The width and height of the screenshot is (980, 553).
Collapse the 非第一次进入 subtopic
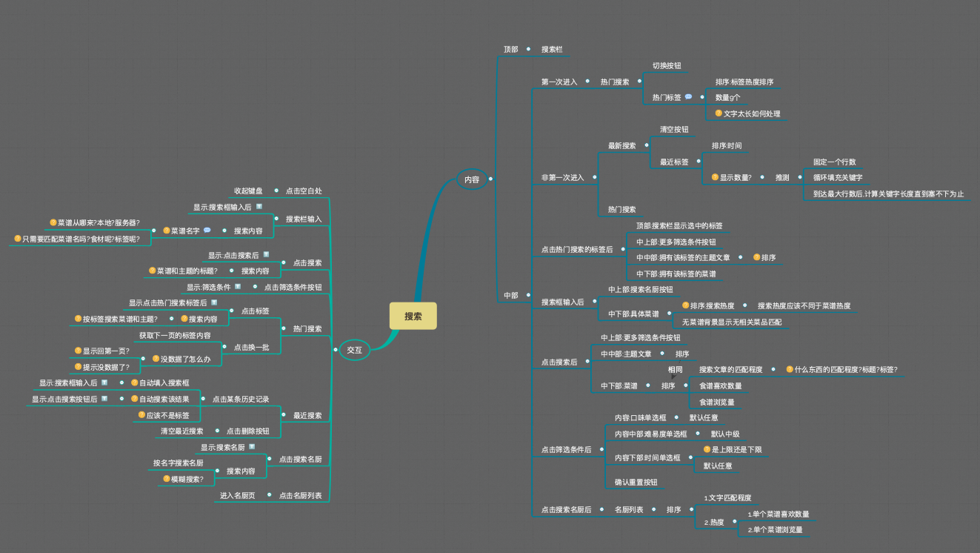[x=594, y=177]
